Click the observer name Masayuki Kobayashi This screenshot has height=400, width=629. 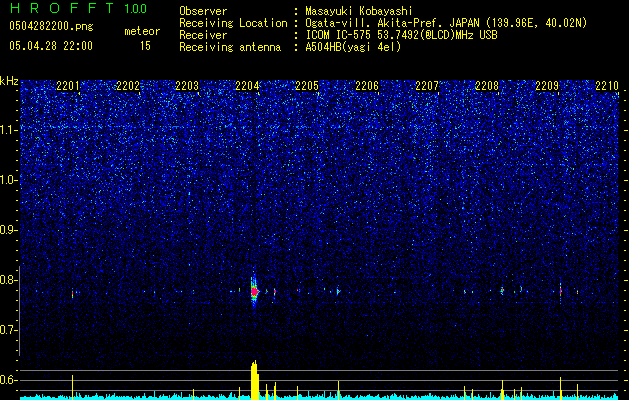358,11
